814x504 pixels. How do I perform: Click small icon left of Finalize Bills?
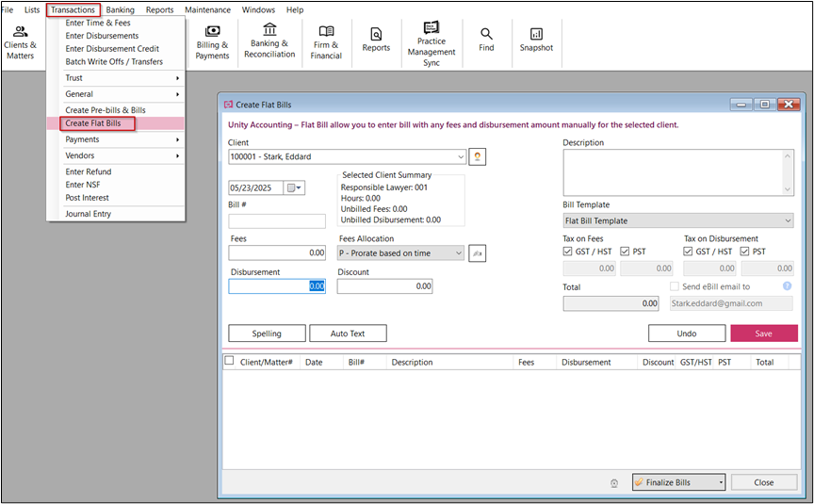tap(614, 483)
